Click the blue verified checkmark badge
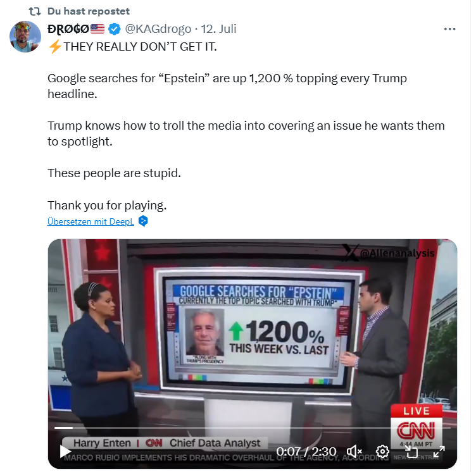 click(115, 29)
